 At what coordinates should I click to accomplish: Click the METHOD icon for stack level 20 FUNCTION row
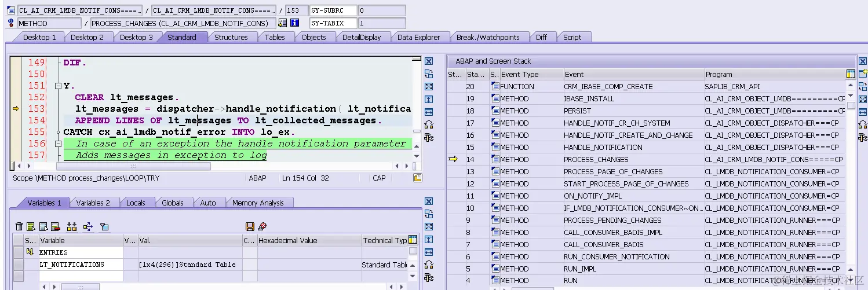coord(495,86)
